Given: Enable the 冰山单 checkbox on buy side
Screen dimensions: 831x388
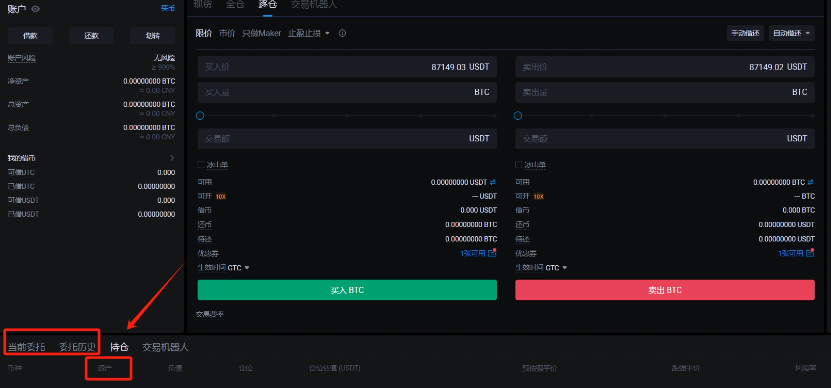Looking at the screenshot, I should (201, 165).
